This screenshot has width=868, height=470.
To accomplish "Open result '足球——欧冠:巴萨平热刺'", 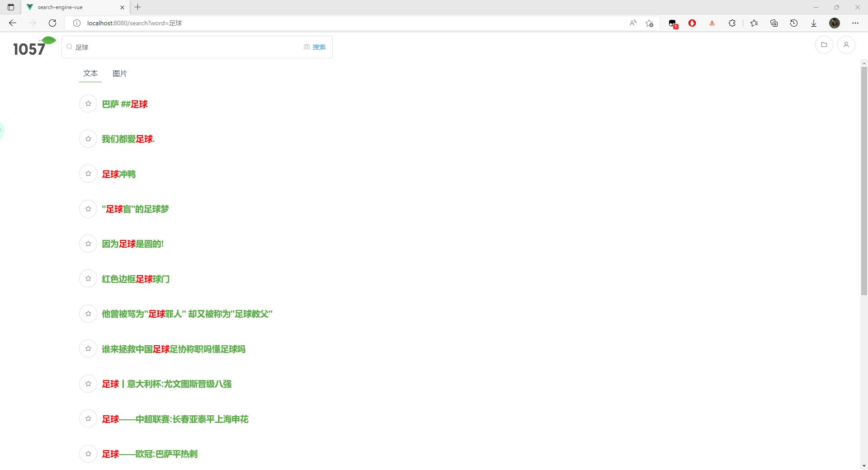I will (x=150, y=454).
